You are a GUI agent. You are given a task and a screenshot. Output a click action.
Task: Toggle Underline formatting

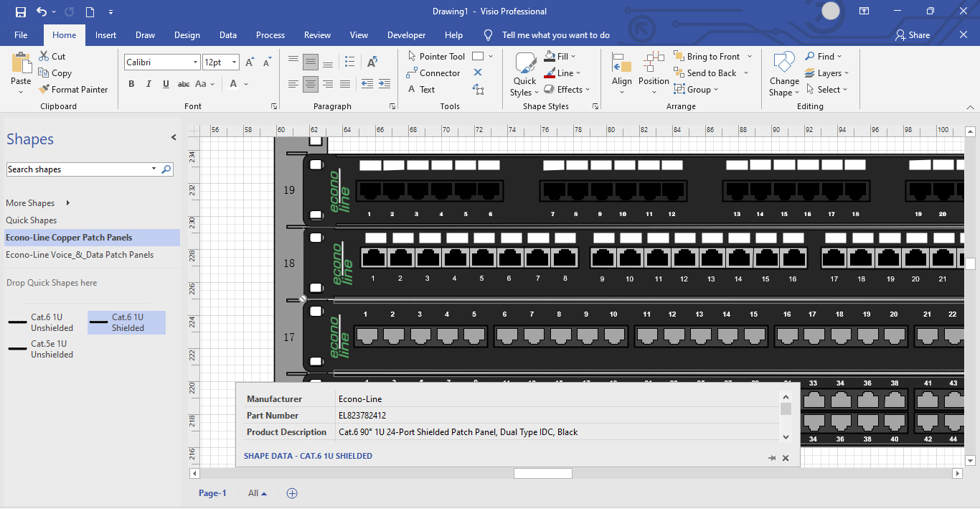coord(166,84)
